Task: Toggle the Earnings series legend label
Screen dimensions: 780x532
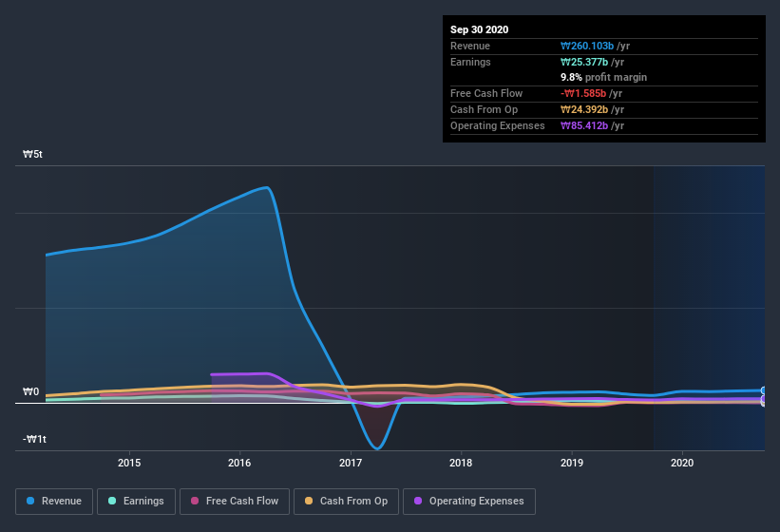Action: point(143,501)
